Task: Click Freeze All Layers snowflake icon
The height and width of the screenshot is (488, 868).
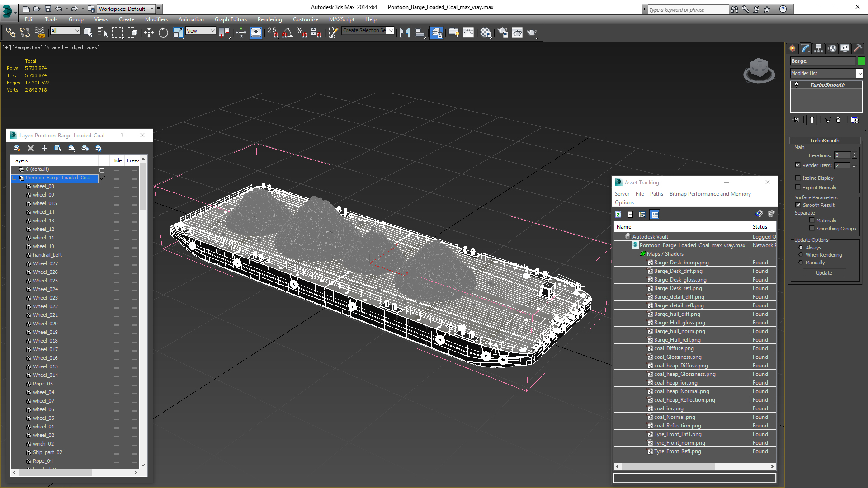Action: [99, 148]
